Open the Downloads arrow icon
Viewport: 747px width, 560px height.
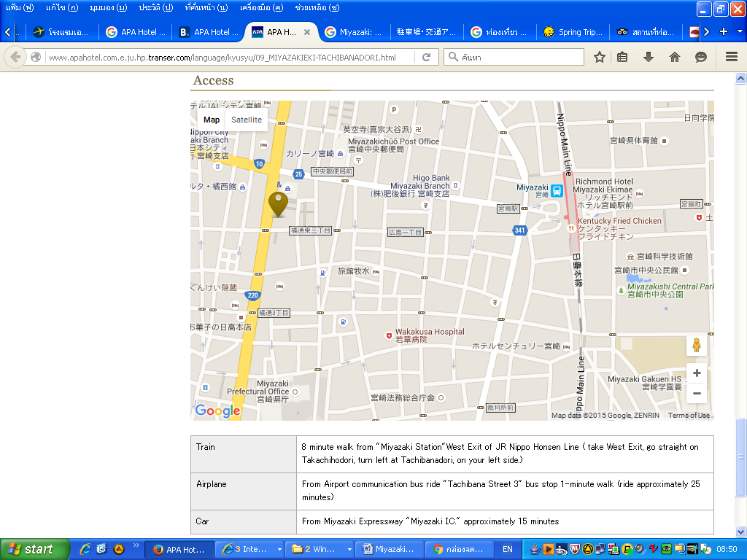pos(649,57)
